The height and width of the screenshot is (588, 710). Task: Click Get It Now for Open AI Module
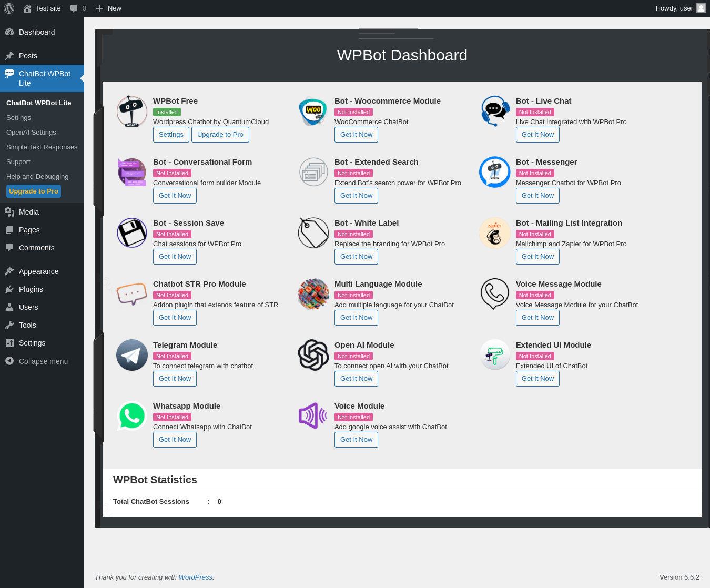coord(356,379)
